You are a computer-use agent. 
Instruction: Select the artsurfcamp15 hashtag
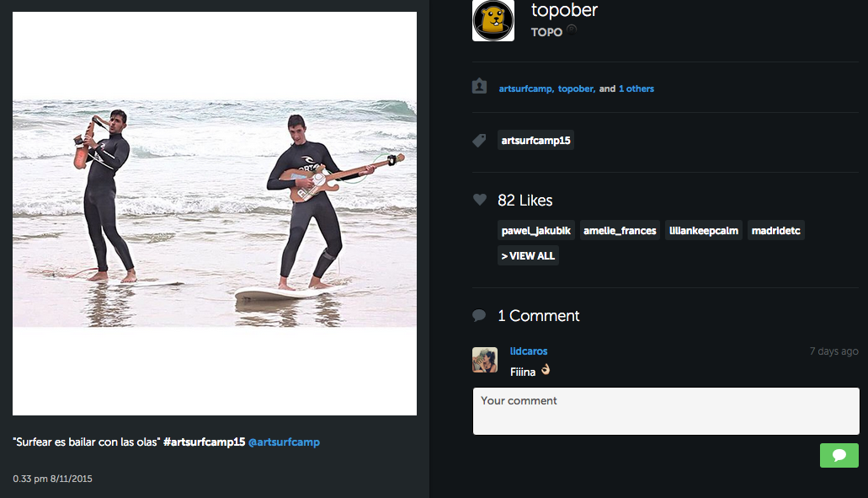click(535, 140)
